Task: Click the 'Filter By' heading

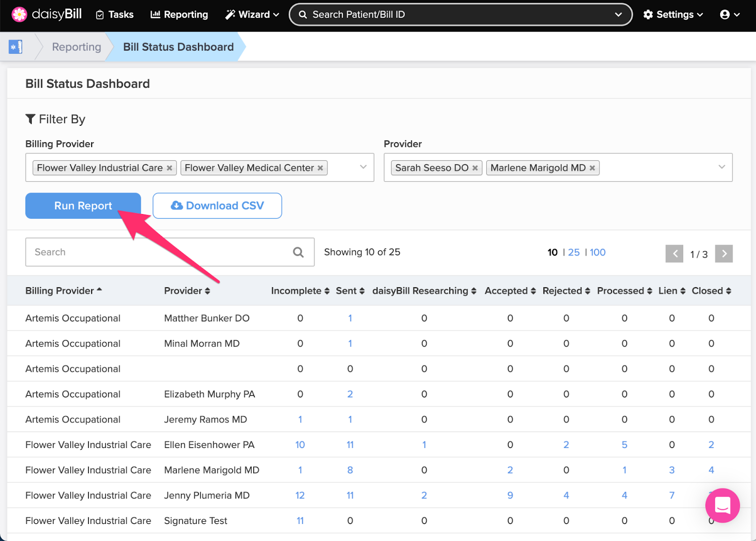Action: 56,119
